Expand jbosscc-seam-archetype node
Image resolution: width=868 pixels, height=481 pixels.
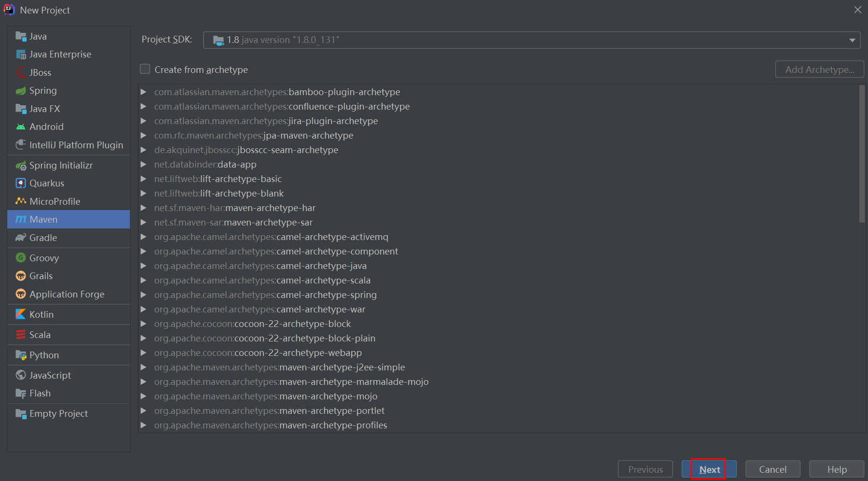(144, 150)
